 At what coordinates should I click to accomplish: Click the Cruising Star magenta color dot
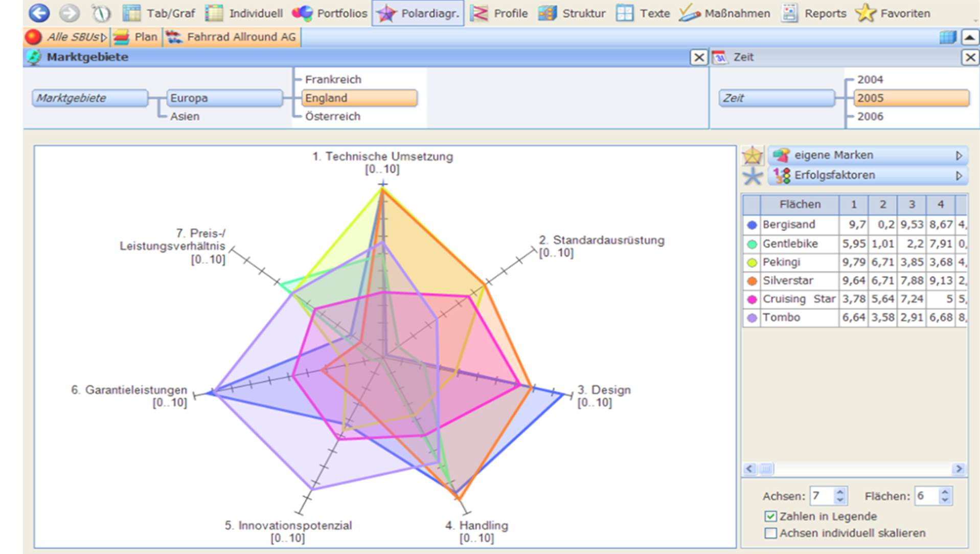point(752,299)
